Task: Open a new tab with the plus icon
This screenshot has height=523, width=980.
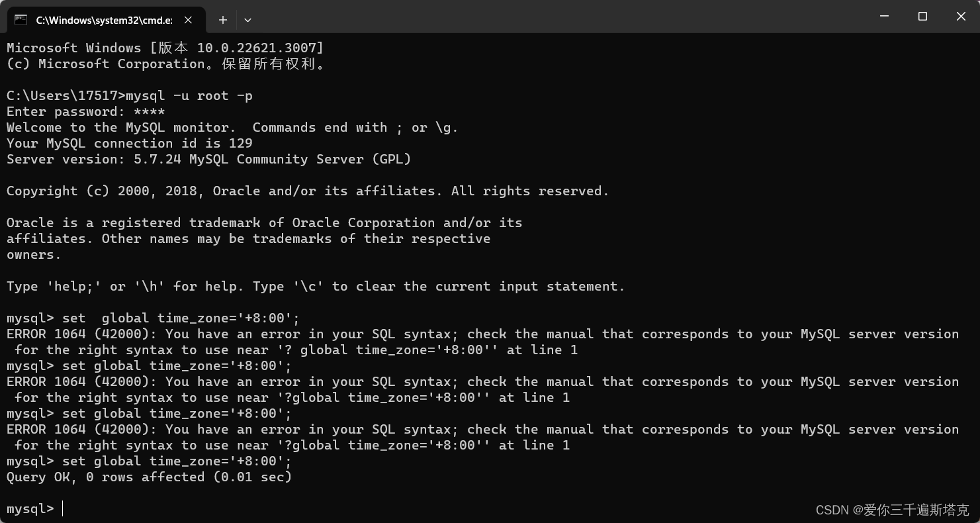Action: coord(223,20)
